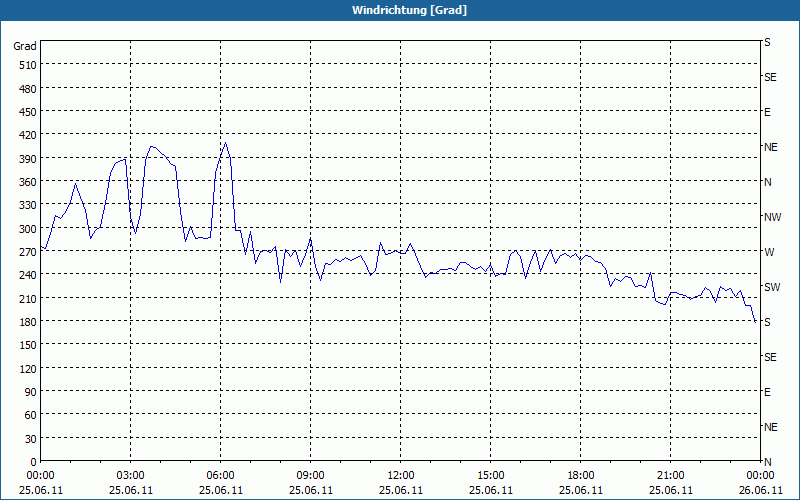Pick the 390 y-axis value
Screen dimensions: 800x500
[28, 159]
